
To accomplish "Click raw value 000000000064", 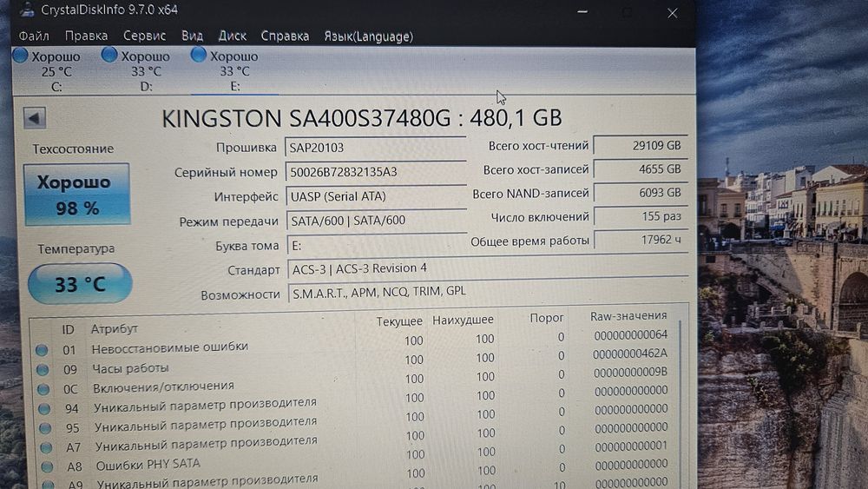I will tap(630, 335).
